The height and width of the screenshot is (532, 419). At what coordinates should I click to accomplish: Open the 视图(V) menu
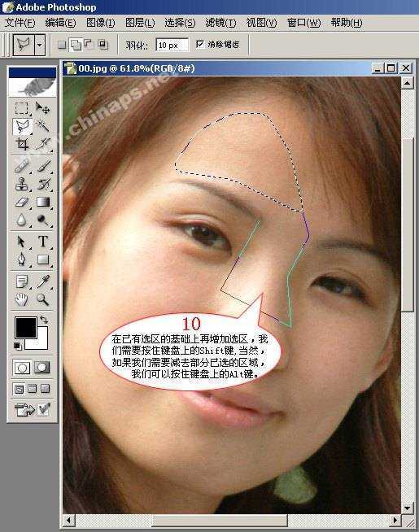[x=261, y=23]
